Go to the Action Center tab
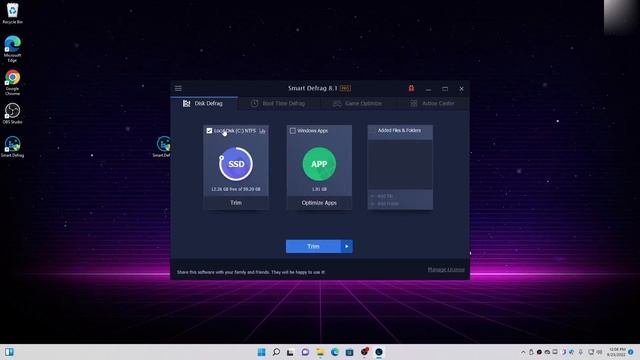The height and width of the screenshot is (360, 640). pos(432,103)
